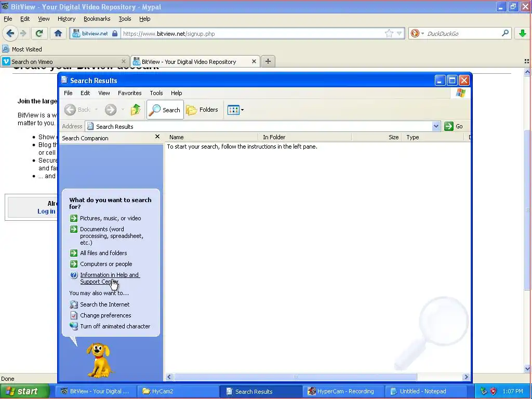
Task: Open the Tools menu in Search Results
Action: 156,93
